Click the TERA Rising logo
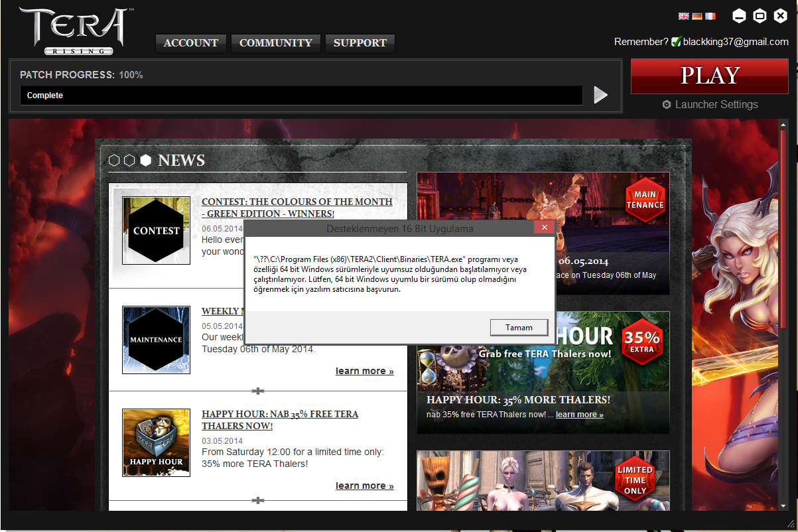 click(73, 30)
